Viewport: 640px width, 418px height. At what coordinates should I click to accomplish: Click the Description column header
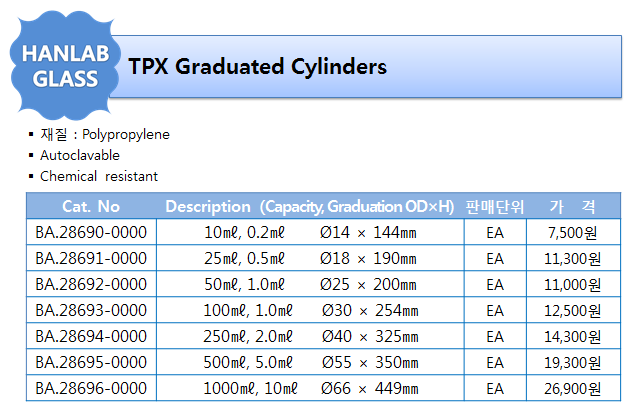click(x=310, y=207)
